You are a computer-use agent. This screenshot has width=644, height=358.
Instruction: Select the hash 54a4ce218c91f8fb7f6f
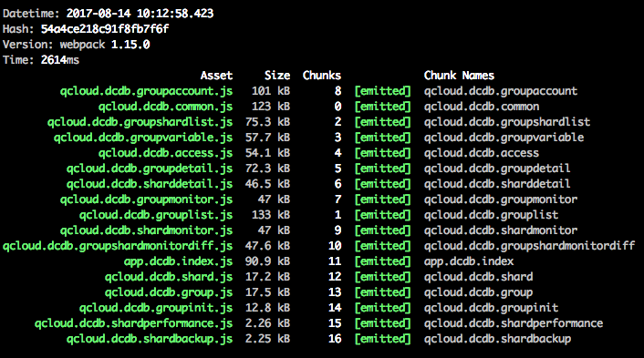point(105,29)
